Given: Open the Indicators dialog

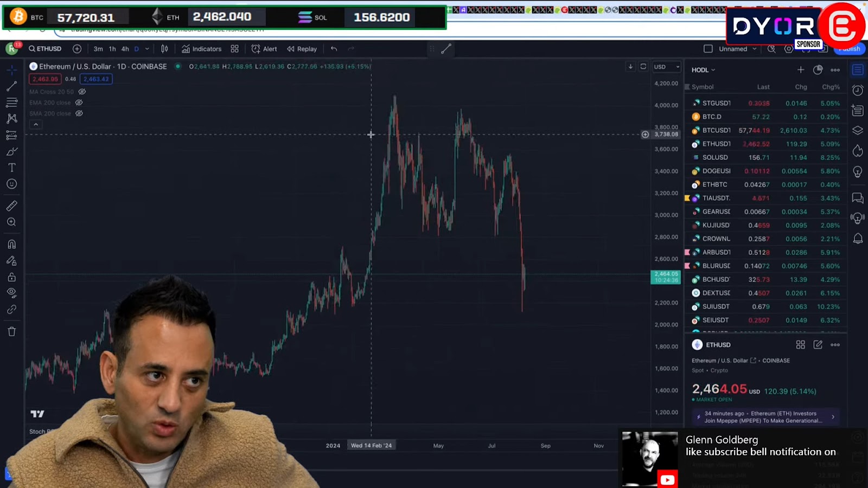Looking at the screenshot, I should coord(202,49).
